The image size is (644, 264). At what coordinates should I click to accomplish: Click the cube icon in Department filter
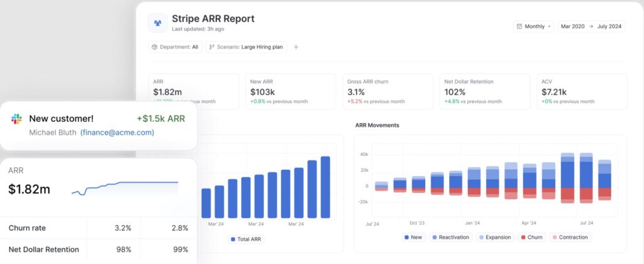[155, 47]
